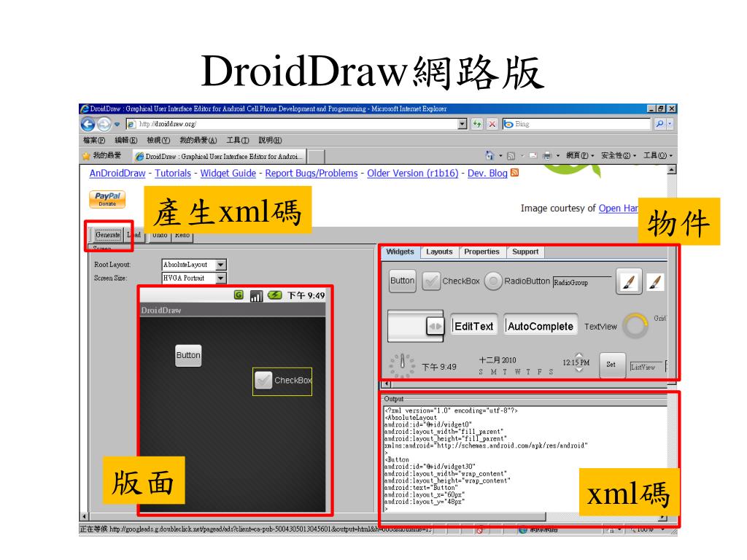Select the DigitalClock widget showing 下午 9:49
The width and height of the screenshot is (747, 560).
(438, 367)
